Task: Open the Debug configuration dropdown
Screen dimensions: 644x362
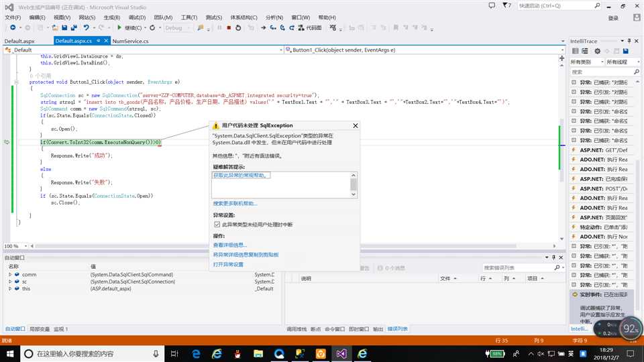Action: point(178,27)
